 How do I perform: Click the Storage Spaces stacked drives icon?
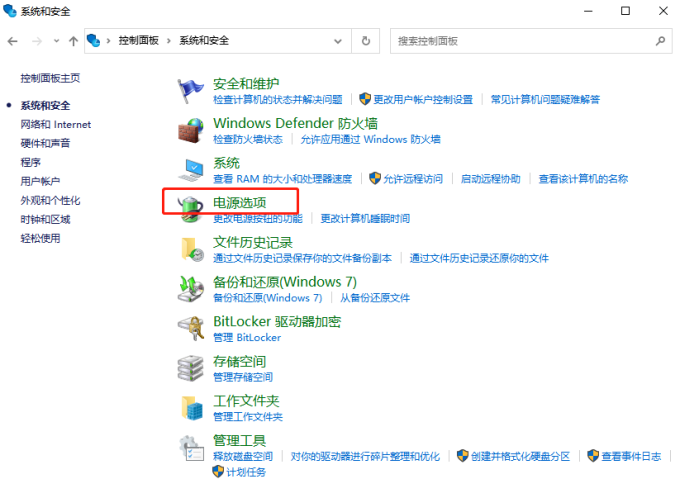point(190,368)
